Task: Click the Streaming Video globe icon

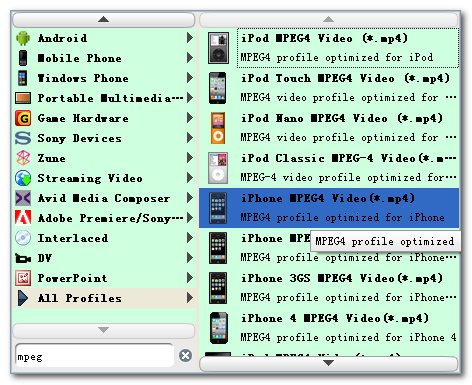Action: (x=23, y=178)
